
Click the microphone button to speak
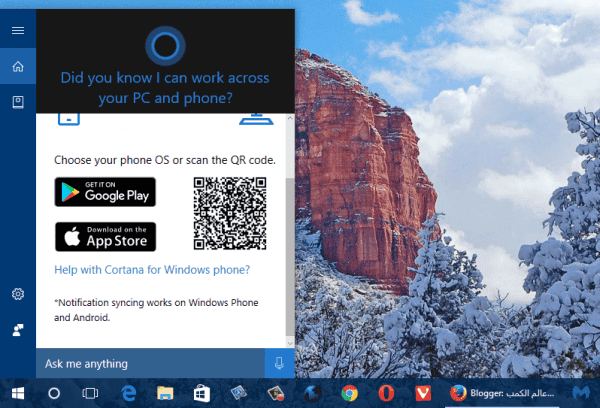pyautogui.click(x=279, y=363)
